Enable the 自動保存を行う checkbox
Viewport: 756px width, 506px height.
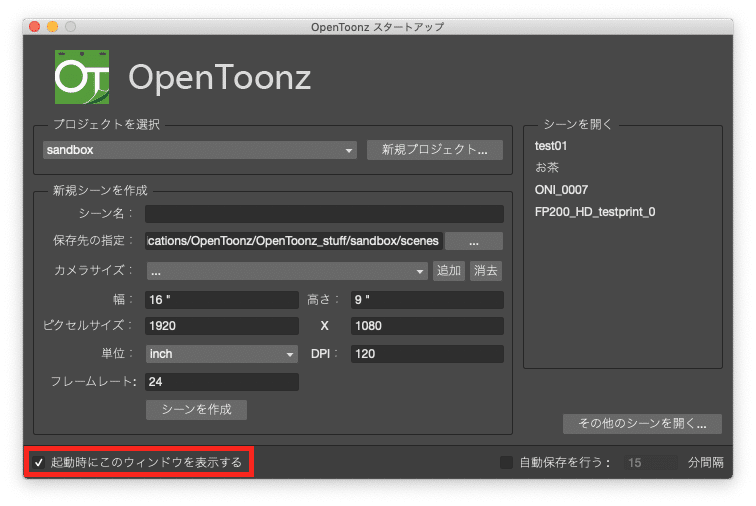click(x=506, y=463)
